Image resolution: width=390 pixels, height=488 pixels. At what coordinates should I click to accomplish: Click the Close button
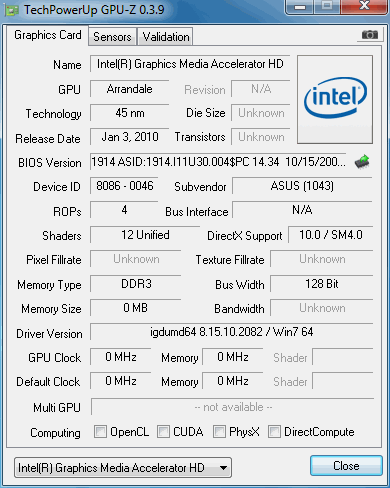click(x=346, y=466)
